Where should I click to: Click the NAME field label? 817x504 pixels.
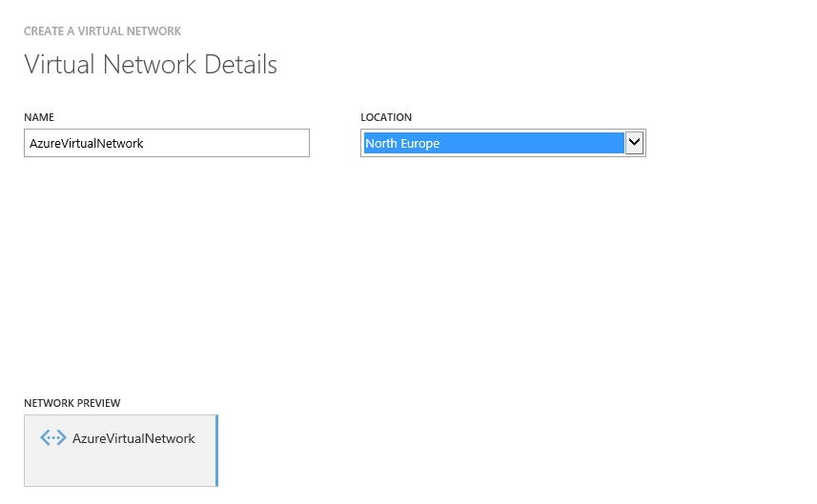[x=39, y=117]
